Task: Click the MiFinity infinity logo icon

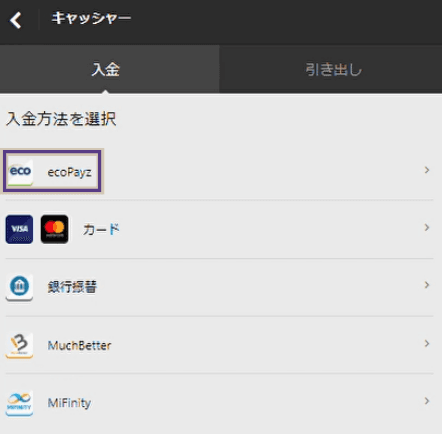Action: [19, 403]
